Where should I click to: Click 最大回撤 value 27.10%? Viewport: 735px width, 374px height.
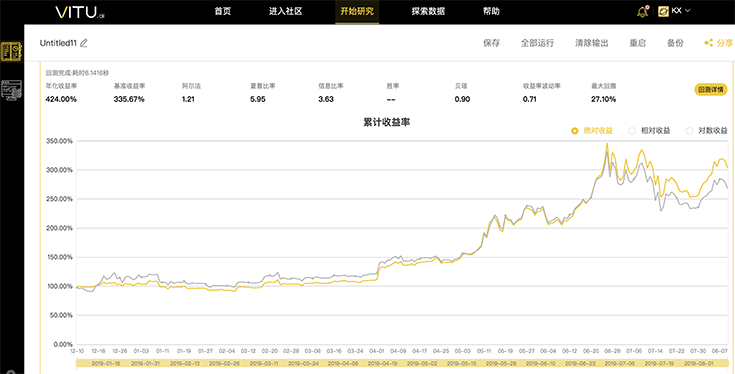click(604, 99)
